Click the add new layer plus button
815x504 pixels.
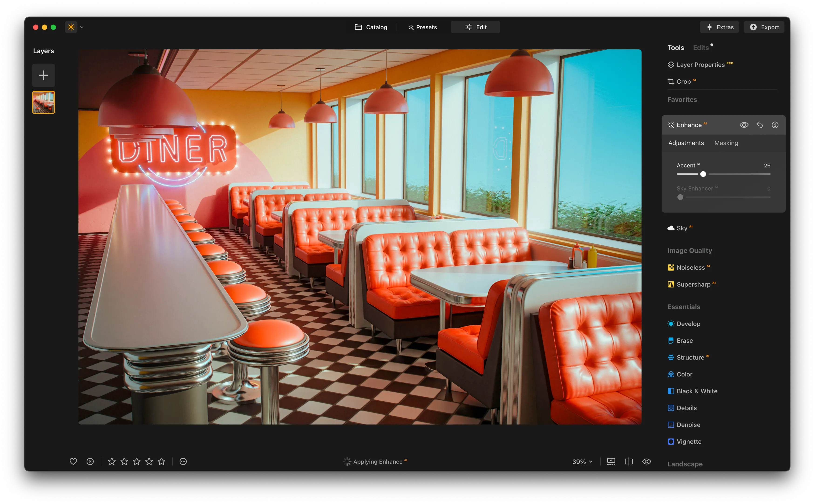click(x=43, y=75)
